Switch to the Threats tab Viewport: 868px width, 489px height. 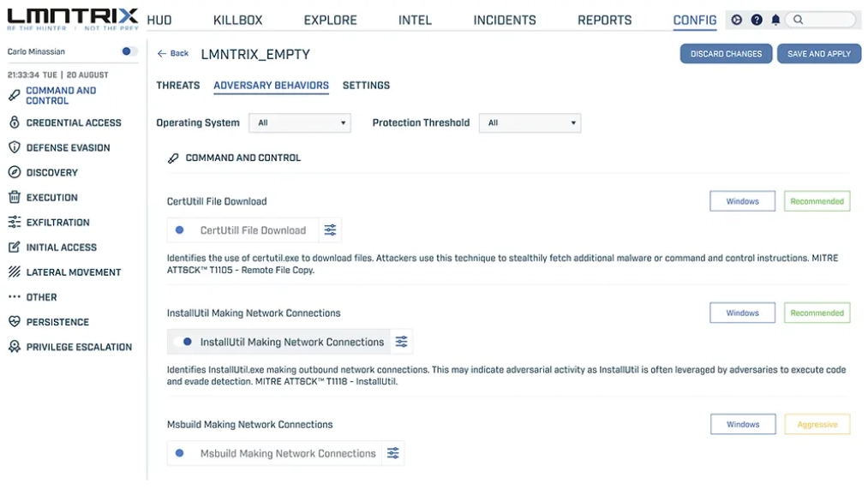tap(178, 86)
